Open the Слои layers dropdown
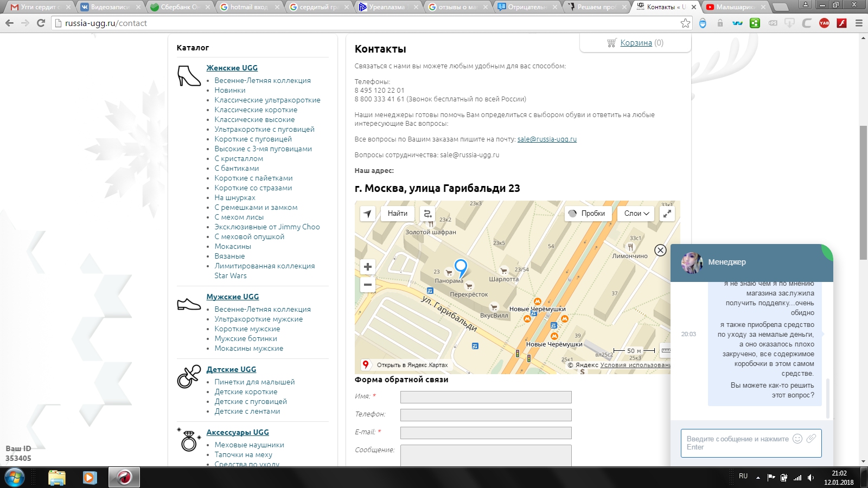 coord(636,214)
